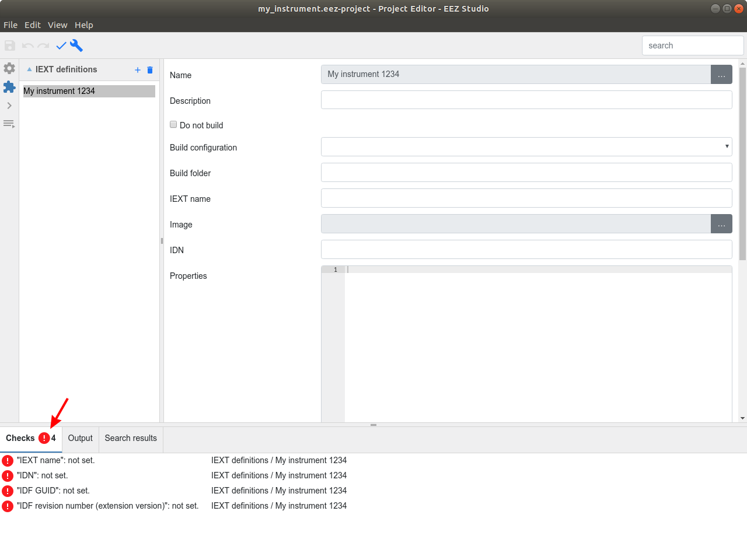Screen dimensions: 747x560
Task: Close the EEZ Studio window
Action: pyautogui.click(x=738, y=8)
